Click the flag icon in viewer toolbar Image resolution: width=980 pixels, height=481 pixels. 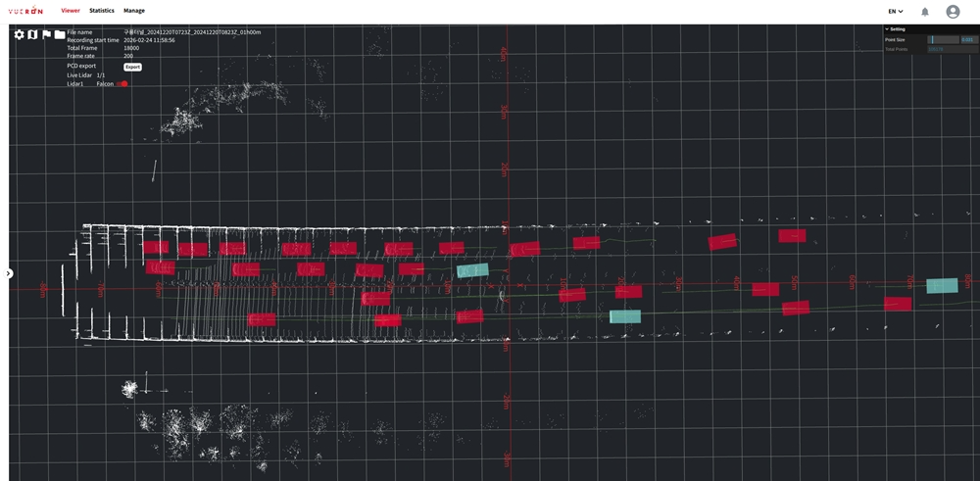coord(46,34)
